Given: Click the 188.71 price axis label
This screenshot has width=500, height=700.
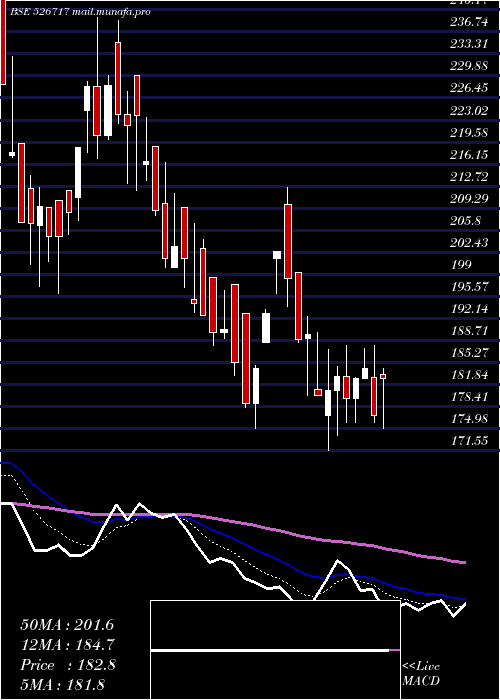Looking at the screenshot, I should tap(469, 331).
